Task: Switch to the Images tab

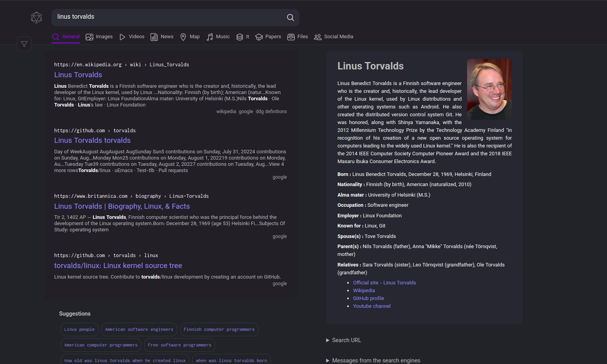Action: 99,37
